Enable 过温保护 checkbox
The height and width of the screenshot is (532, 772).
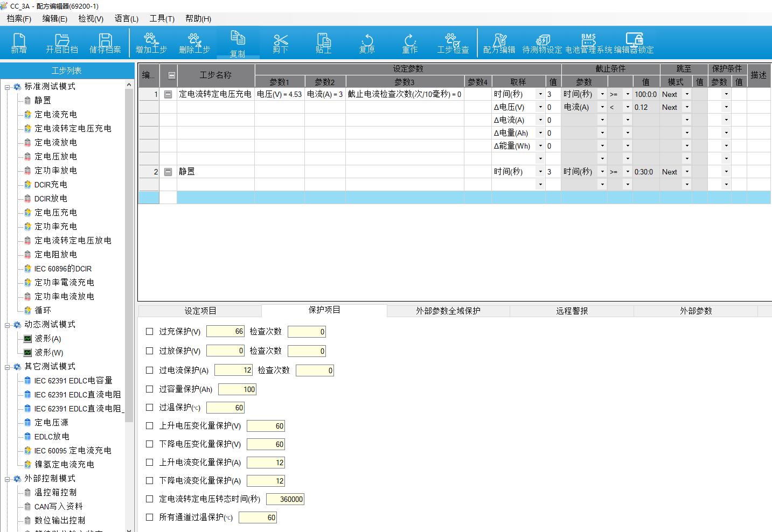(x=150, y=407)
